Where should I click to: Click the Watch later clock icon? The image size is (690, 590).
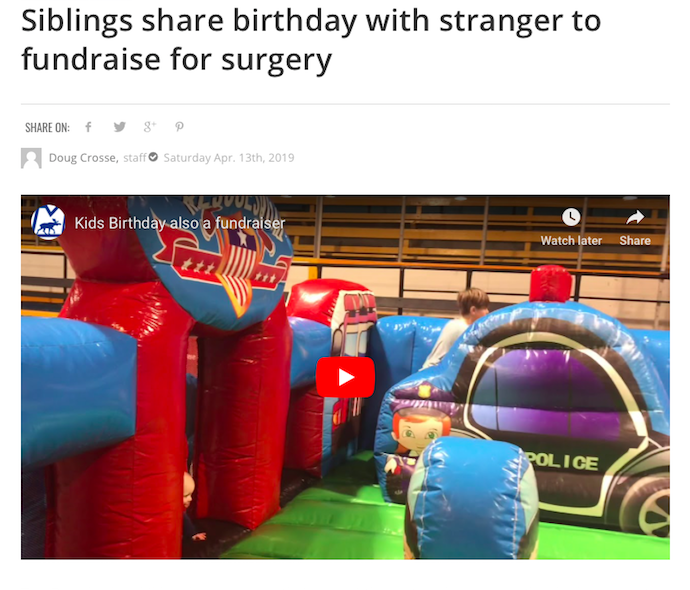click(571, 217)
